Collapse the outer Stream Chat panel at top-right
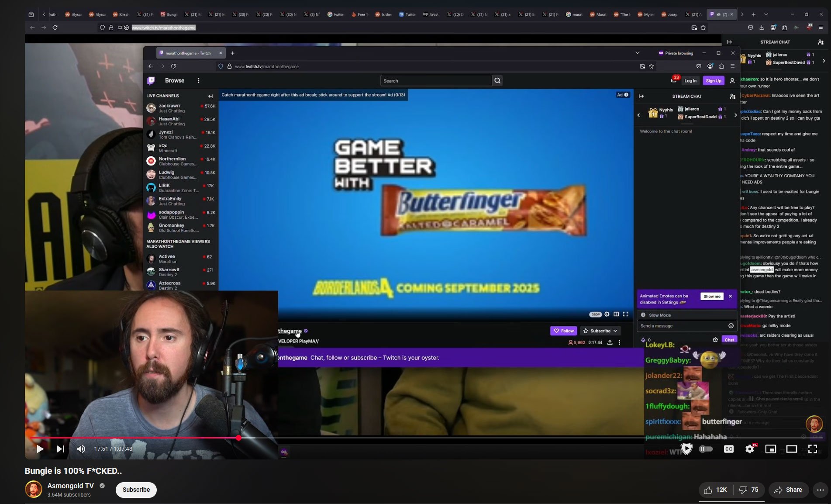This screenshot has width=831, height=504. coord(729,42)
